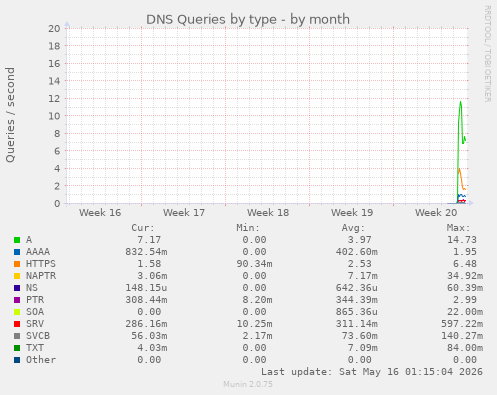Click the HTTPS average value 2.53
Viewport: 497px width, 395px height.
359,264
